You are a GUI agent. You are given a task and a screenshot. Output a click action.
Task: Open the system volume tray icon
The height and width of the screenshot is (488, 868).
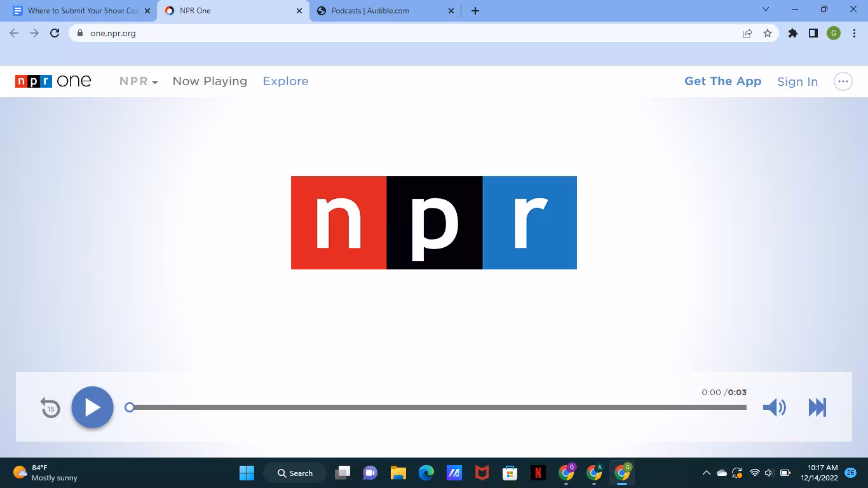[769, 473]
